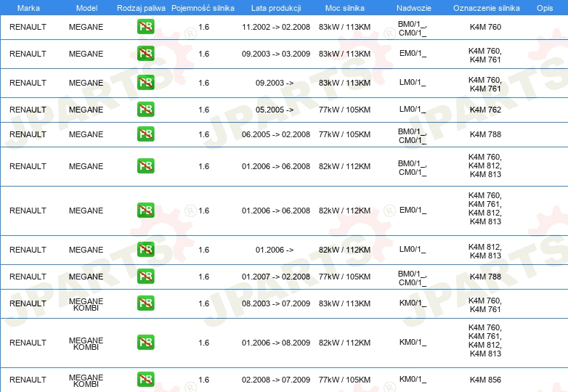Click engine code K4M 762

coord(485,110)
